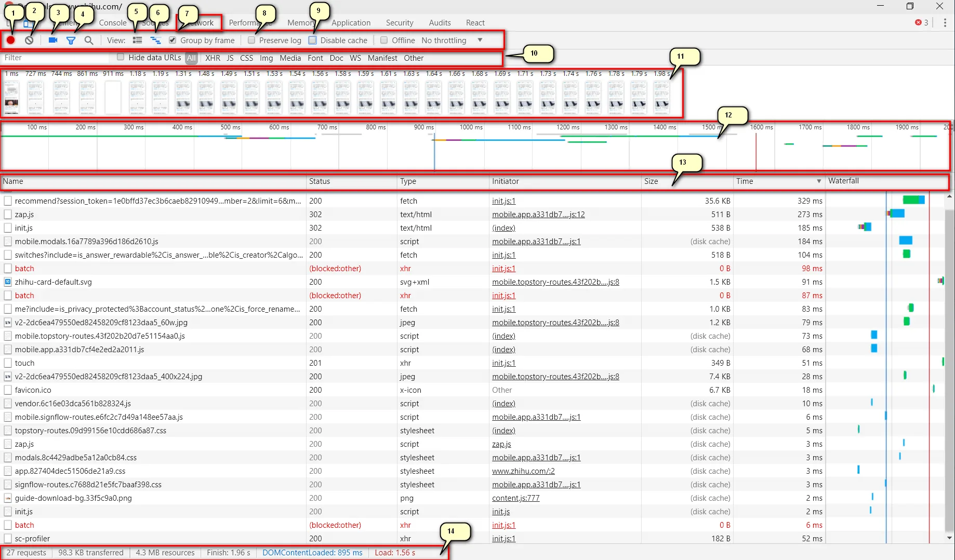The height and width of the screenshot is (560, 955).
Task: Select the first filmstrip screenshot thumbnail
Action: point(11,97)
